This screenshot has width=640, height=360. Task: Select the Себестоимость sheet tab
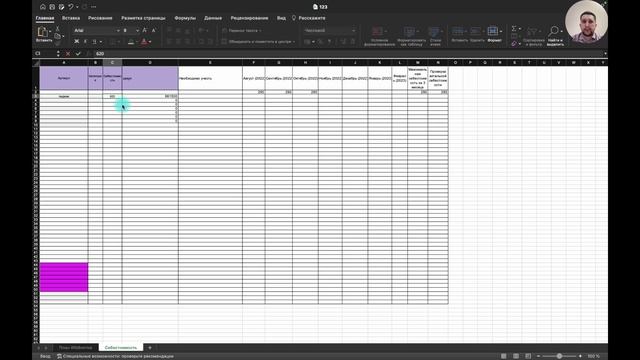pyautogui.click(x=121, y=348)
